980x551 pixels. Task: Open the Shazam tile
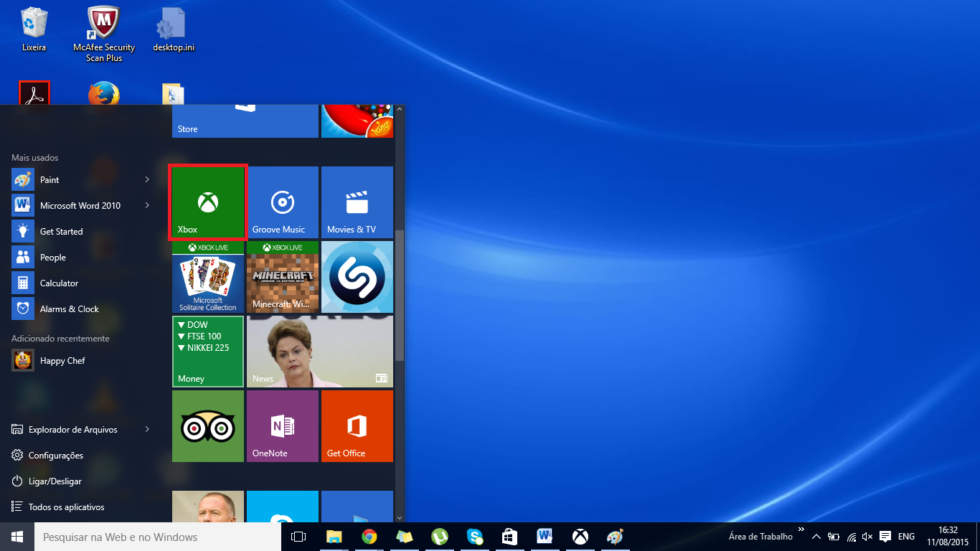(357, 277)
